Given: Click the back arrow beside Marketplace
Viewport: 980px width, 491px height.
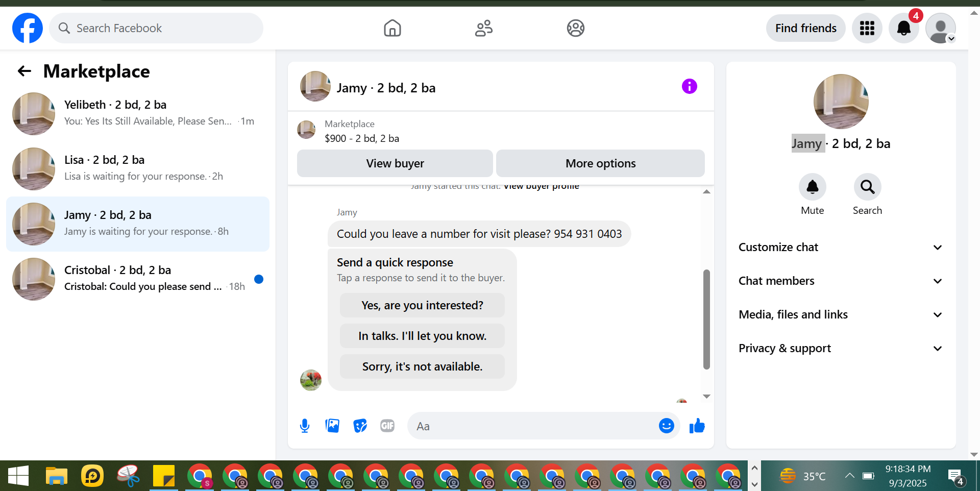Looking at the screenshot, I should pyautogui.click(x=24, y=71).
